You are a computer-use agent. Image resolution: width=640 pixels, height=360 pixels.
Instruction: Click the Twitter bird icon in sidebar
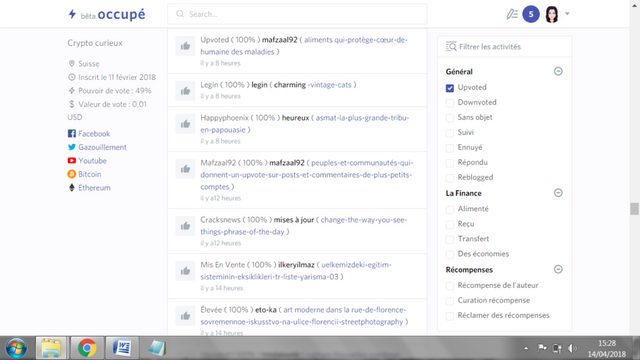click(x=72, y=147)
